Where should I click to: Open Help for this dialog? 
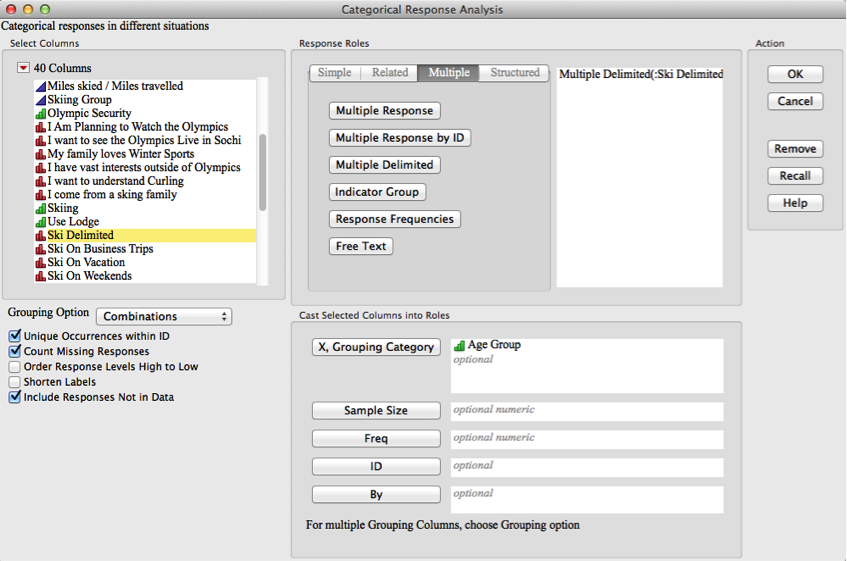[x=795, y=203]
